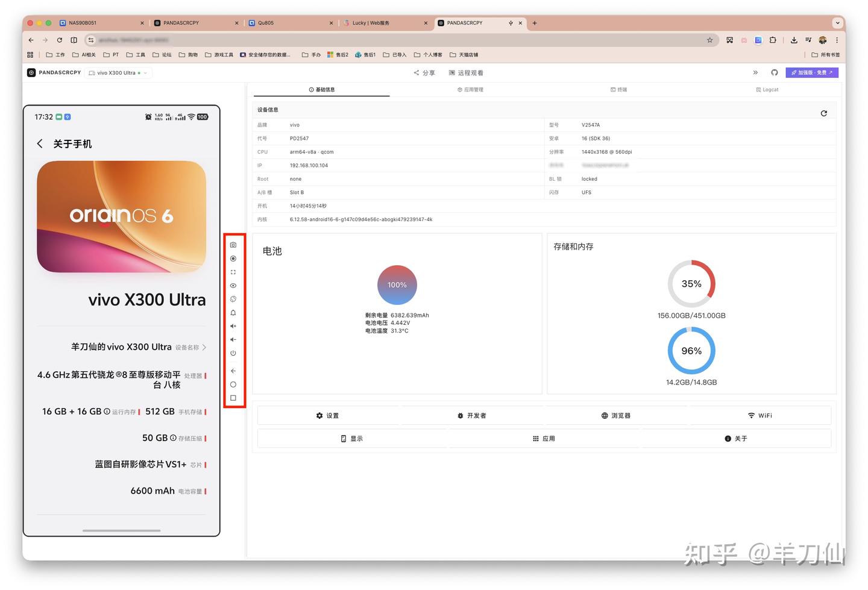Refresh the device info panel
868x590 pixels.
click(x=824, y=113)
